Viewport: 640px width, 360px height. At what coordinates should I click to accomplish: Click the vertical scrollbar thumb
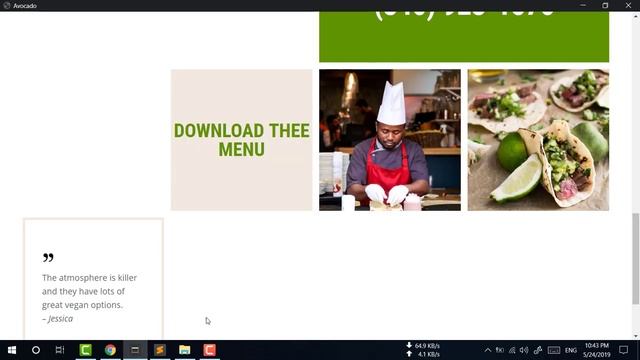(636, 259)
